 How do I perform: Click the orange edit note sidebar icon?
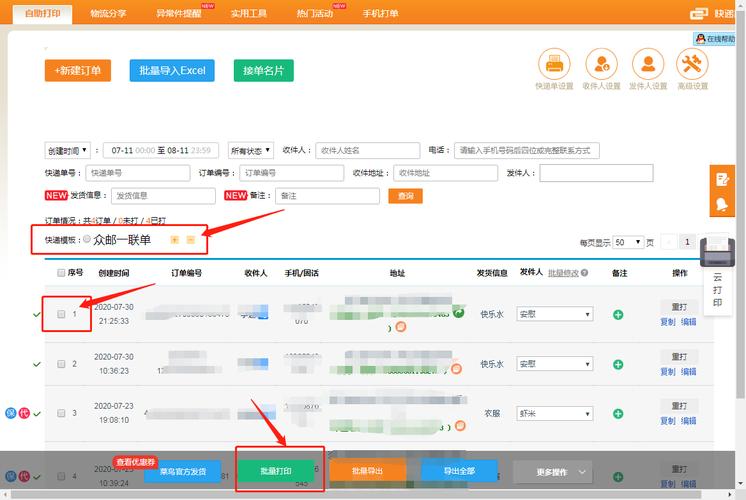point(722,180)
